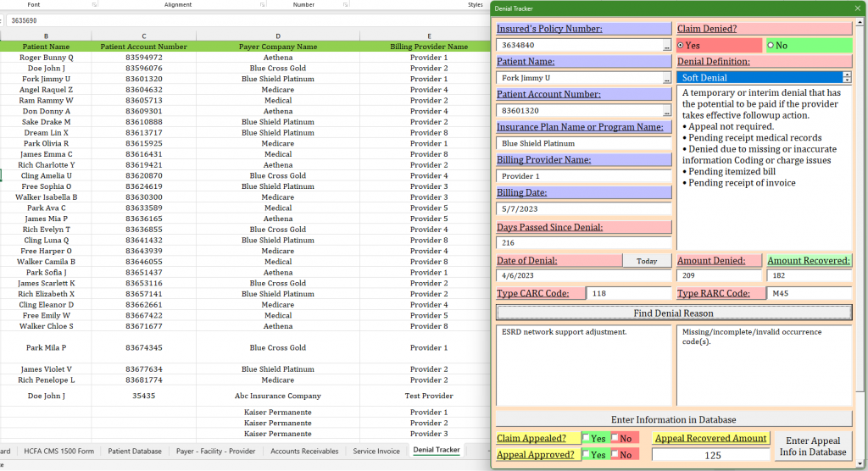Open Alignment group dialog launcher
This screenshot has height=471, width=868.
261,4
